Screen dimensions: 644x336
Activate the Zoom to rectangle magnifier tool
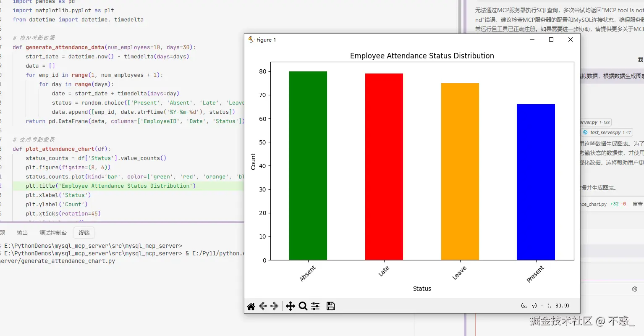[x=303, y=306]
